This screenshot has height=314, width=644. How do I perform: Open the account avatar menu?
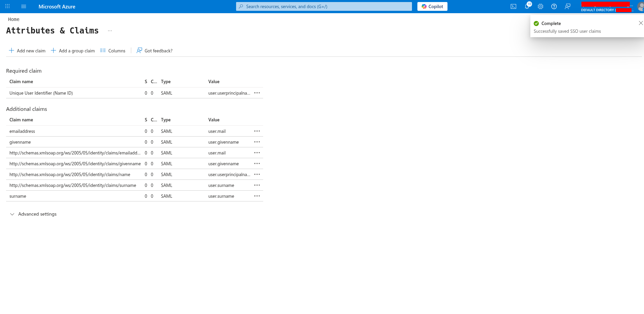[x=640, y=6]
